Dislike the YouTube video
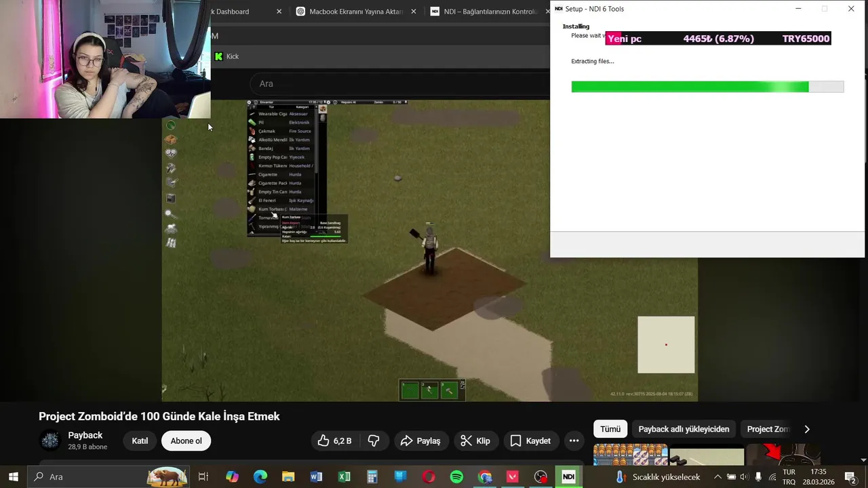This screenshot has width=868, height=488. coord(374,441)
